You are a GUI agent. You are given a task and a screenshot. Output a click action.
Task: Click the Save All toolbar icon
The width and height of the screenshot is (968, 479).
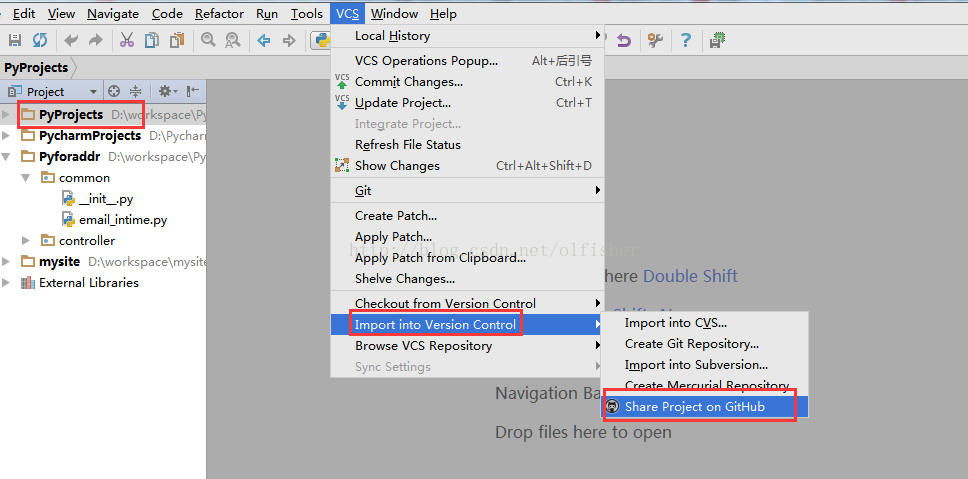pos(15,41)
